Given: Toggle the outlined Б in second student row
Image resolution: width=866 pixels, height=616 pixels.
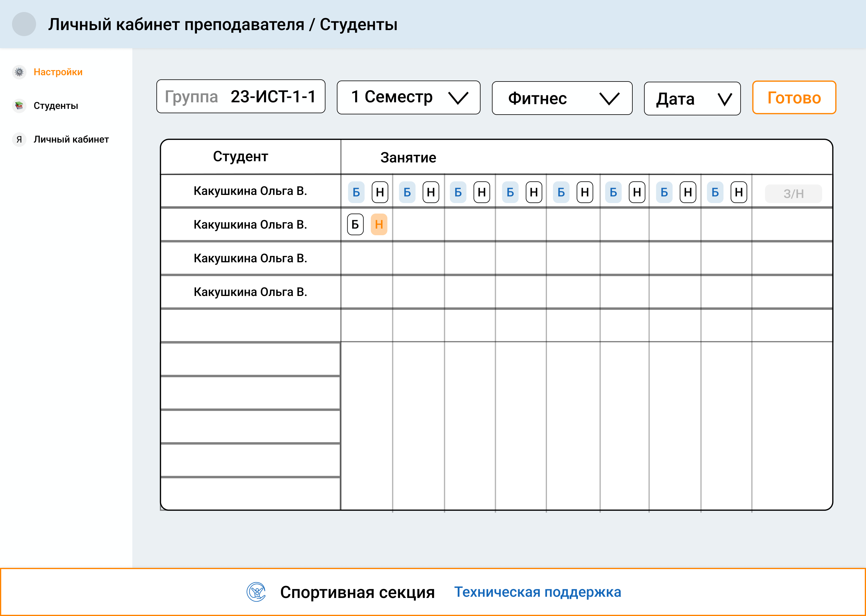Looking at the screenshot, I should tap(355, 225).
